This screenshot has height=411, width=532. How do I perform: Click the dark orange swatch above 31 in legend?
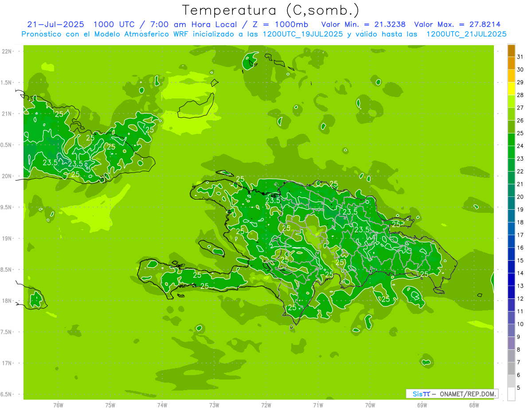click(x=511, y=51)
